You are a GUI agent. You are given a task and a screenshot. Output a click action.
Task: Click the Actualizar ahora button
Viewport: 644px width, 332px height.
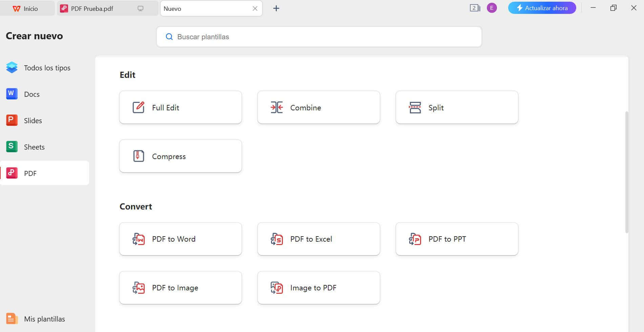click(542, 8)
